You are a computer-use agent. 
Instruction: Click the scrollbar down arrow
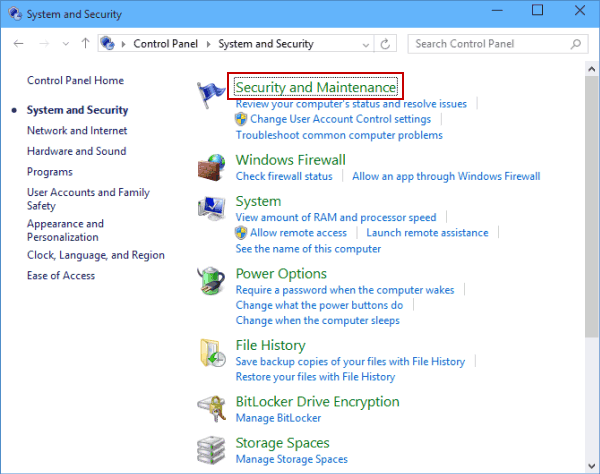point(592,466)
